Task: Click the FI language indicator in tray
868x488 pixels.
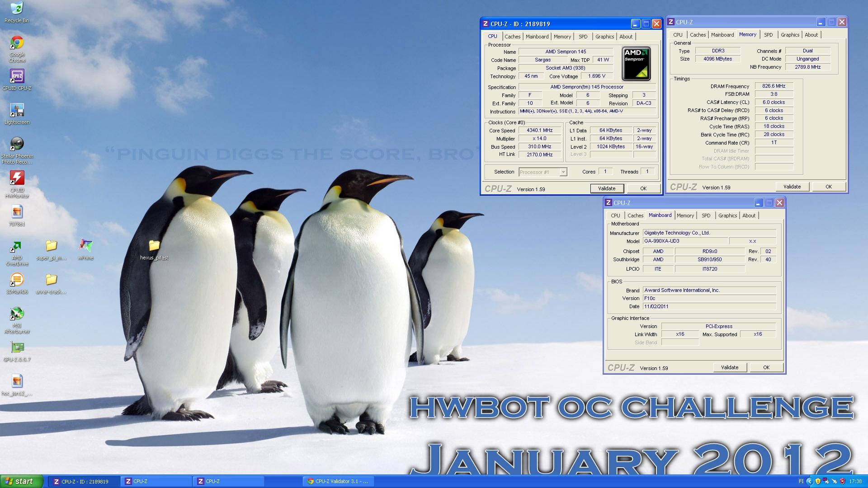Action: (802, 481)
